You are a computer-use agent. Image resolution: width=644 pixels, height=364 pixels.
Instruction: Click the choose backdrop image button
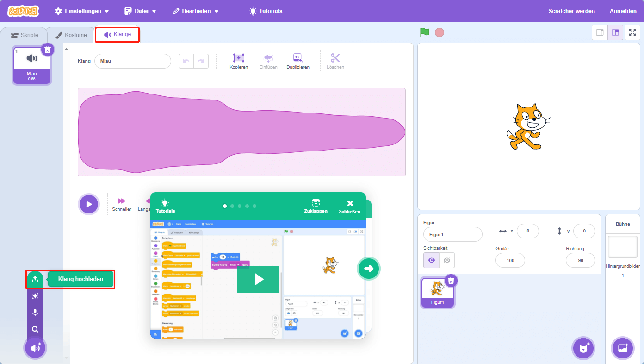tap(623, 348)
